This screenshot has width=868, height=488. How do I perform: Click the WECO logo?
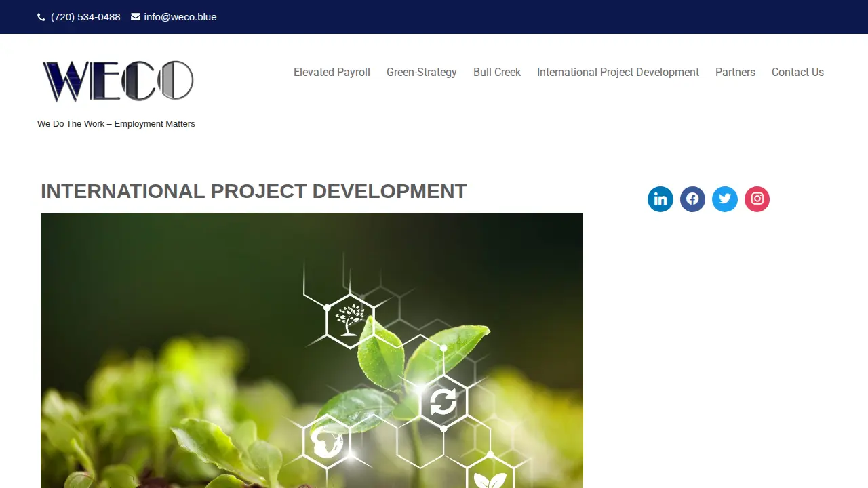pos(118,81)
